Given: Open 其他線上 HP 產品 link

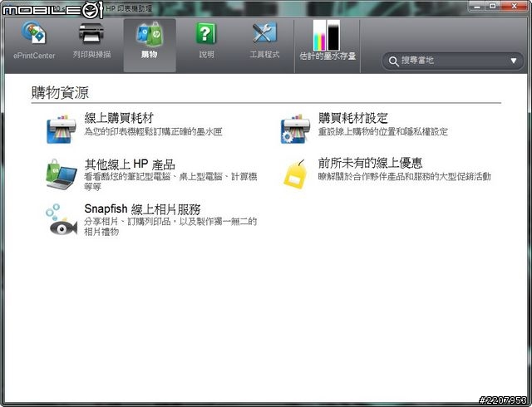Looking at the screenshot, I should pyautogui.click(x=130, y=164).
